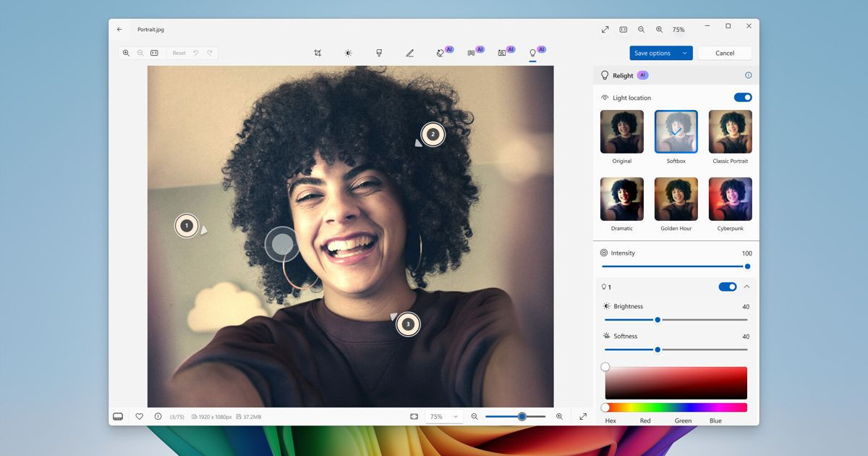
Task: Maximize the Photos window
Action: click(x=728, y=26)
